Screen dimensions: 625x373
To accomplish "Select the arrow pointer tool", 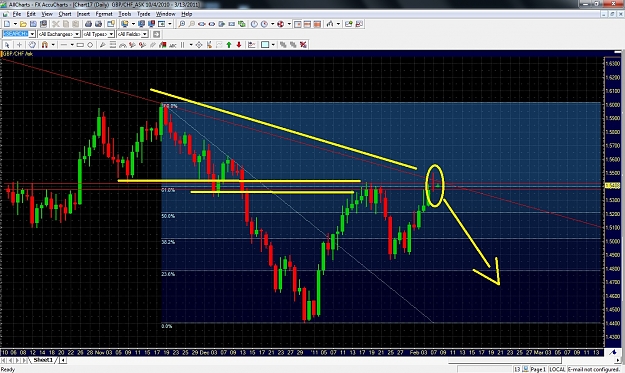I will point(7,45).
